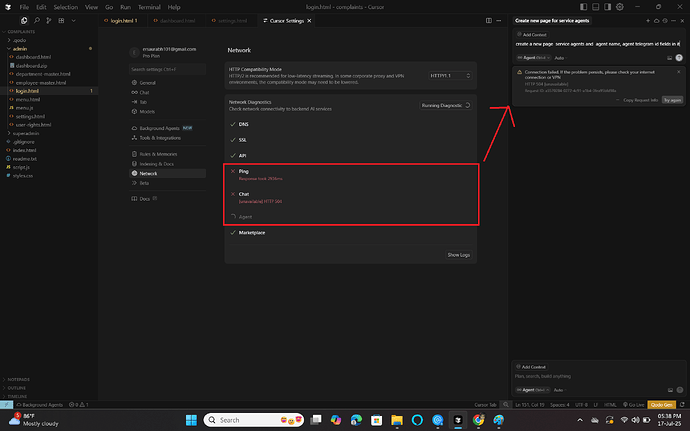The height and width of the screenshot is (431, 690).
Task: Open Auto model dropdown in bottom chat
Action: tap(560, 390)
